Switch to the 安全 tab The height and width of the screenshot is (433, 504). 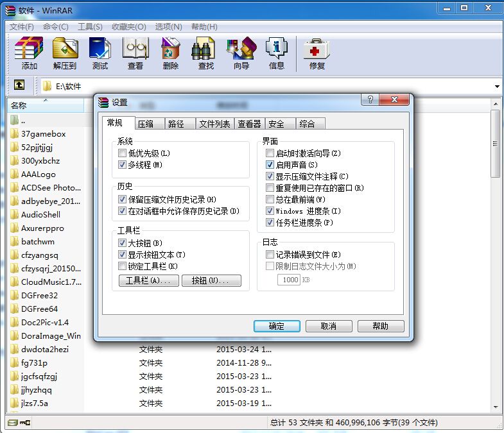click(x=280, y=124)
